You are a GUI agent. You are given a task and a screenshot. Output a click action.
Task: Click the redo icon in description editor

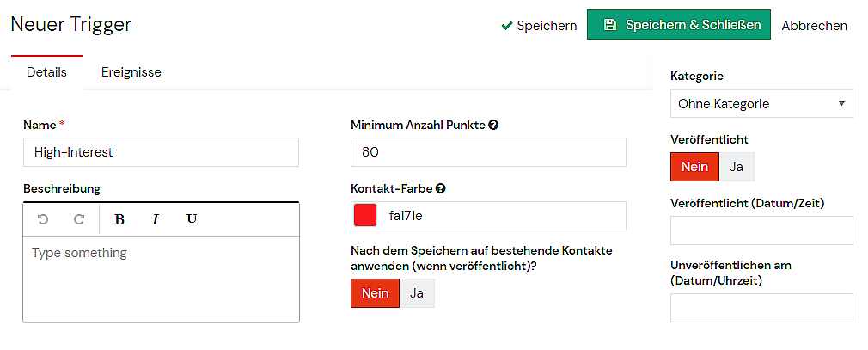pos(79,219)
